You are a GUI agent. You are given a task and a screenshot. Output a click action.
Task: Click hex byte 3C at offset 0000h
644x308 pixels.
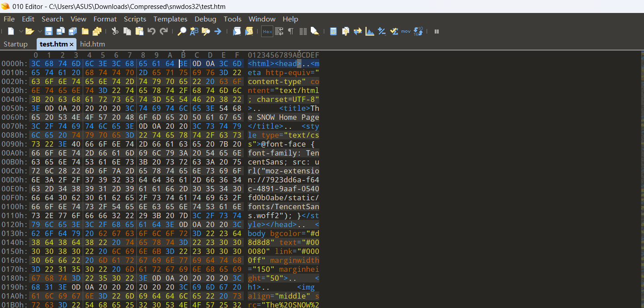(x=36, y=64)
